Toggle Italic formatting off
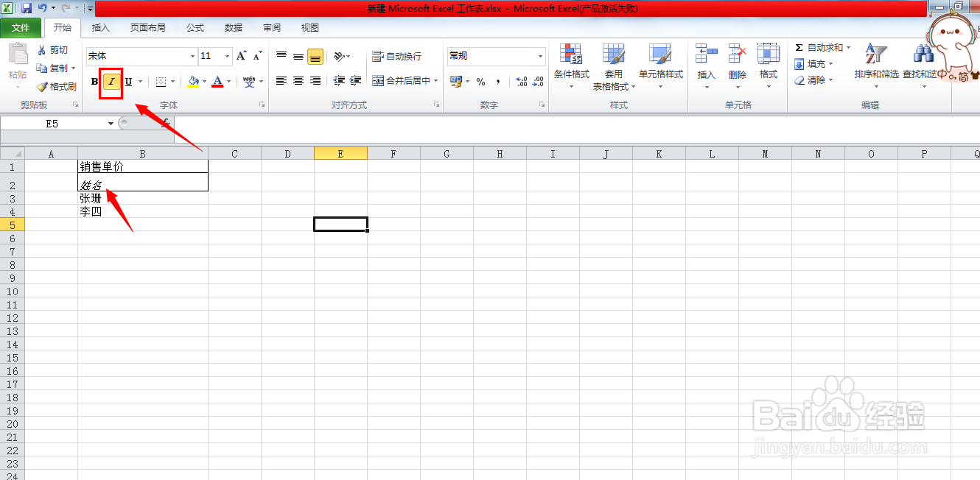The width and height of the screenshot is (980, 480). 111,82
